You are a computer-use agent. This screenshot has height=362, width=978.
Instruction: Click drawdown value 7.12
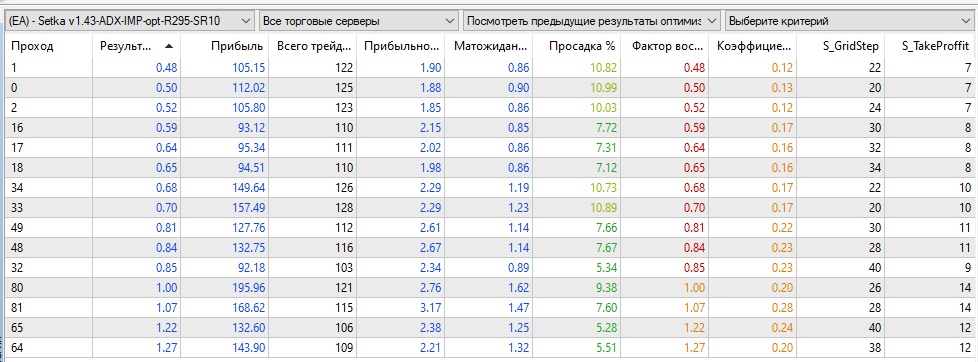point(605,168)
